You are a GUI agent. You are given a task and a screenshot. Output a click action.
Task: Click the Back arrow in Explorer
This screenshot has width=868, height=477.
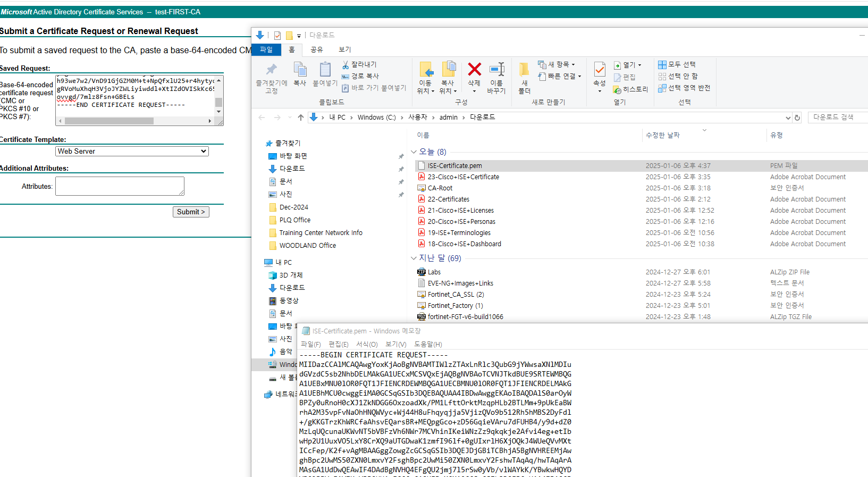click(x=262, y=118)
